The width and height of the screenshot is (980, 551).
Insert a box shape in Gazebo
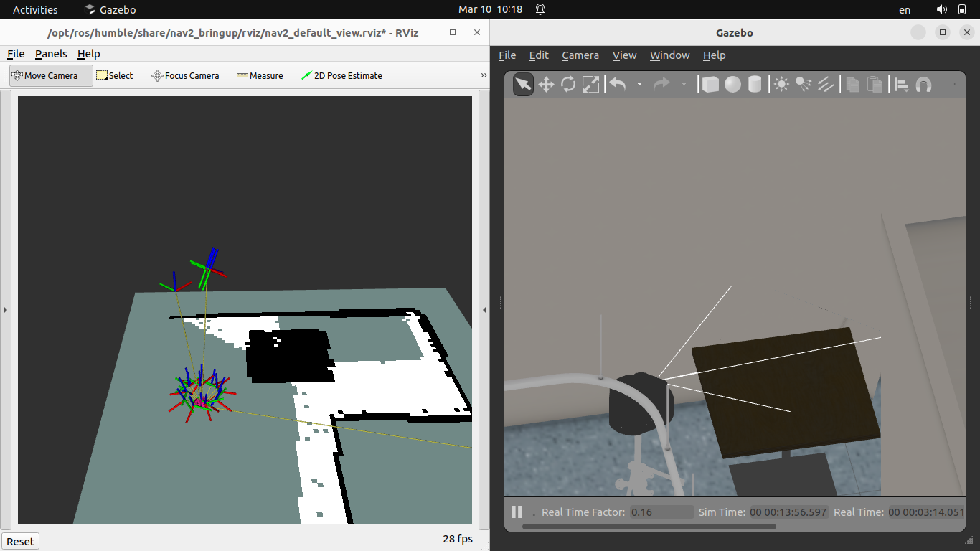[710, 85]
